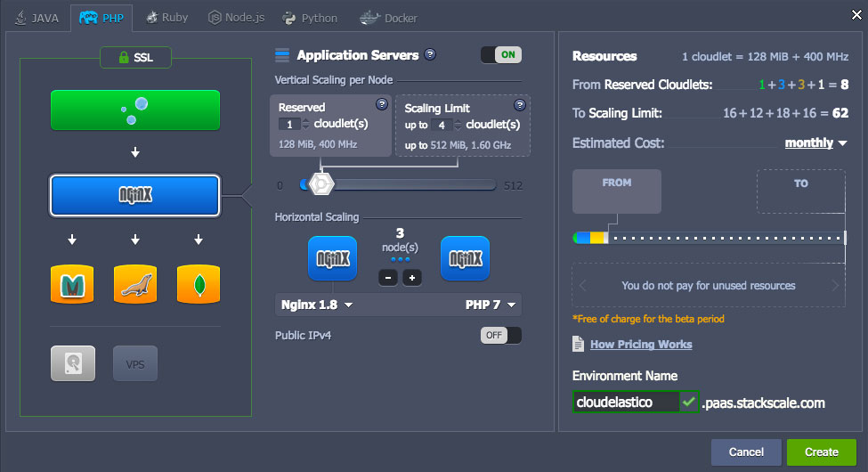Open help for Reserved cloudlets
The image size is (868, 472).
coord(381,104)
